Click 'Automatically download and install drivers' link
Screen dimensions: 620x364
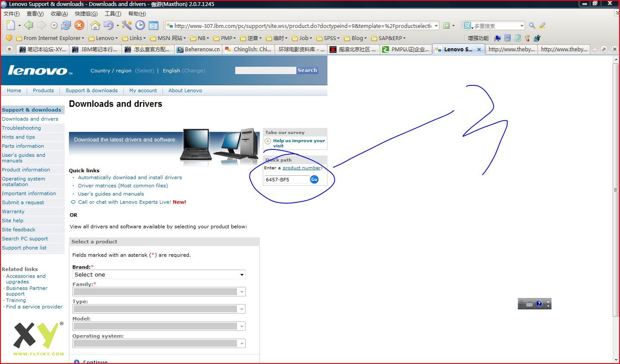pos(130,177)
